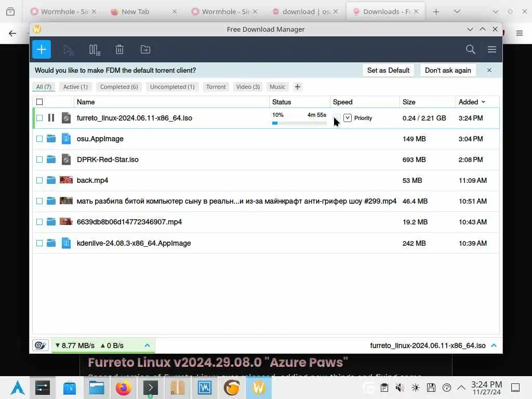Screen dimensions: 532x399
Task: Check the osu.AppImage row checkbox
Action: tap(39, 138)
